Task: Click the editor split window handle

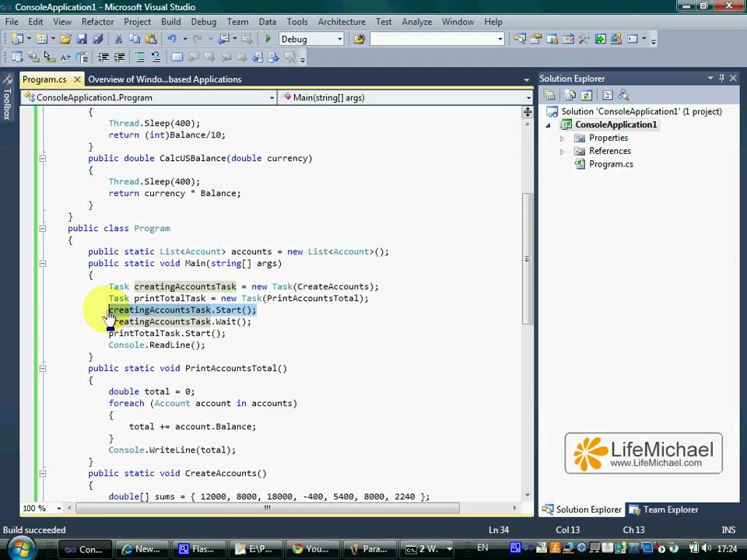Action: [528, 112]
